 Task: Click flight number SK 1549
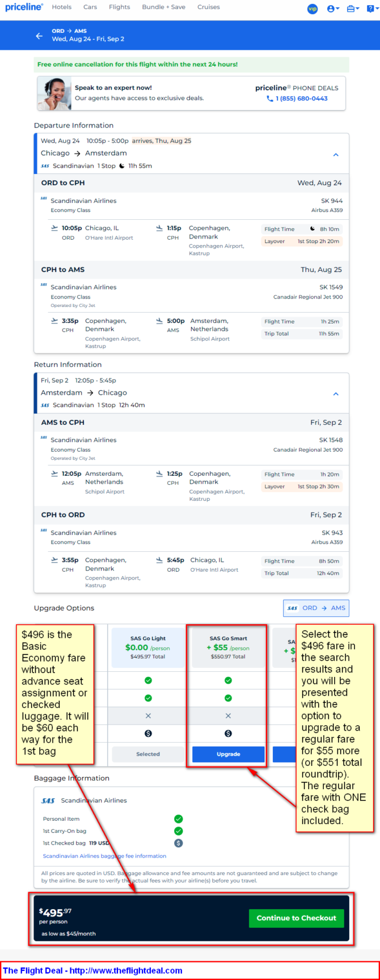tap(331, 287)
